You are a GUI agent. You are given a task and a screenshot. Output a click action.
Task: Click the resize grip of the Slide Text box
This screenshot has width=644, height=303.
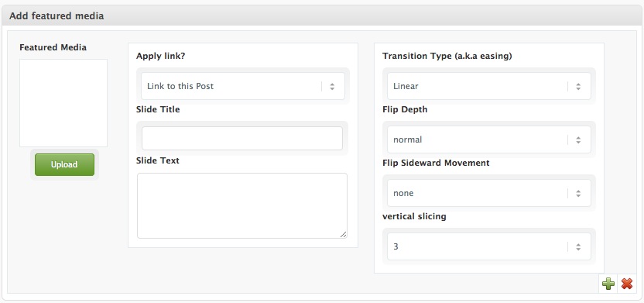pyautogui.click(x=344, y=234)
